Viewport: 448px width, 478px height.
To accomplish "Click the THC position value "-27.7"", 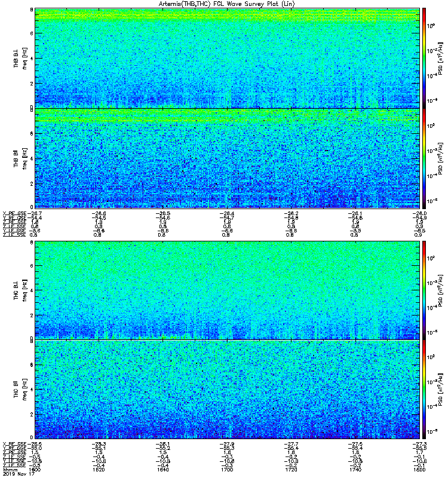I will 291,444.
